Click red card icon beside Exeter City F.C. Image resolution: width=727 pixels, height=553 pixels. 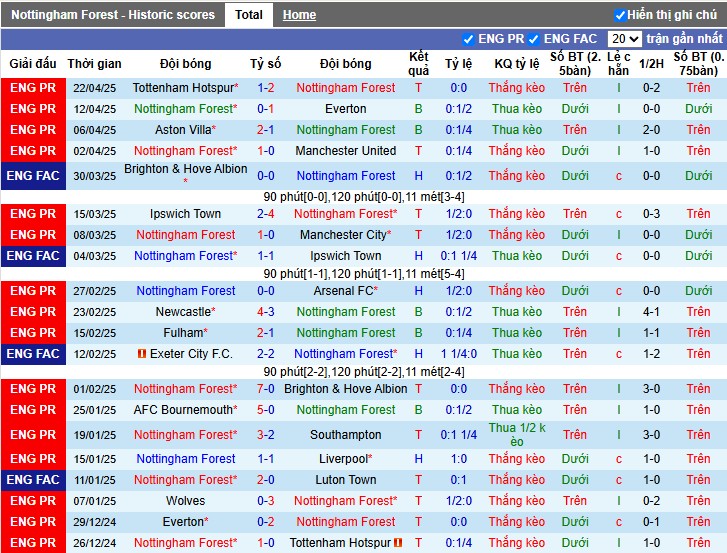(x=142, y=354)
